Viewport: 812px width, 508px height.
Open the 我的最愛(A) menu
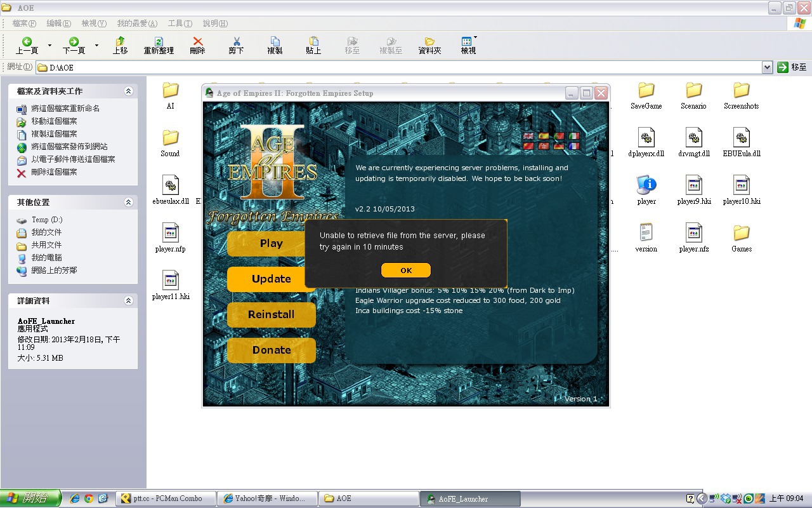137,23
